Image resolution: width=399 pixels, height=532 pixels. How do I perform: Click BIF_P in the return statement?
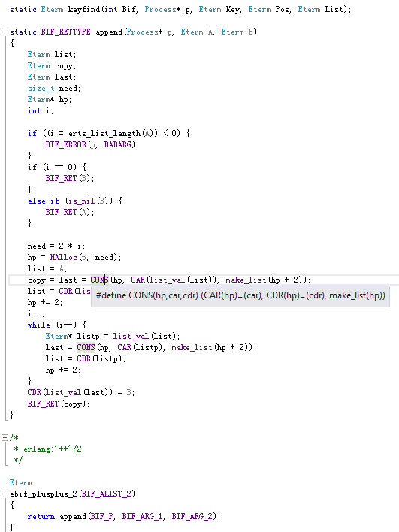(101, 516)
